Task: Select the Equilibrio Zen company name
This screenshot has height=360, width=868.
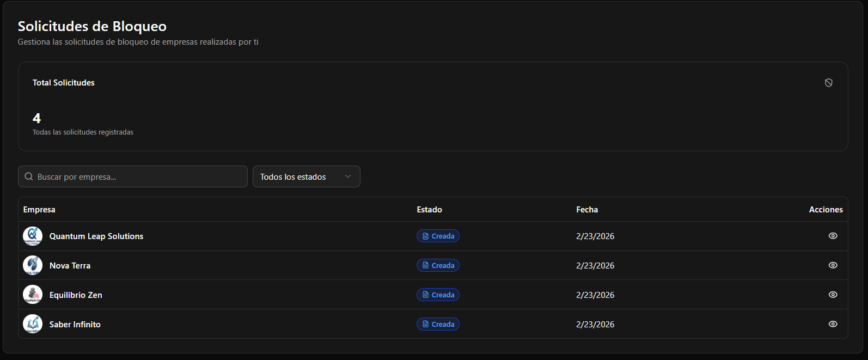Action: click(76, 295)
